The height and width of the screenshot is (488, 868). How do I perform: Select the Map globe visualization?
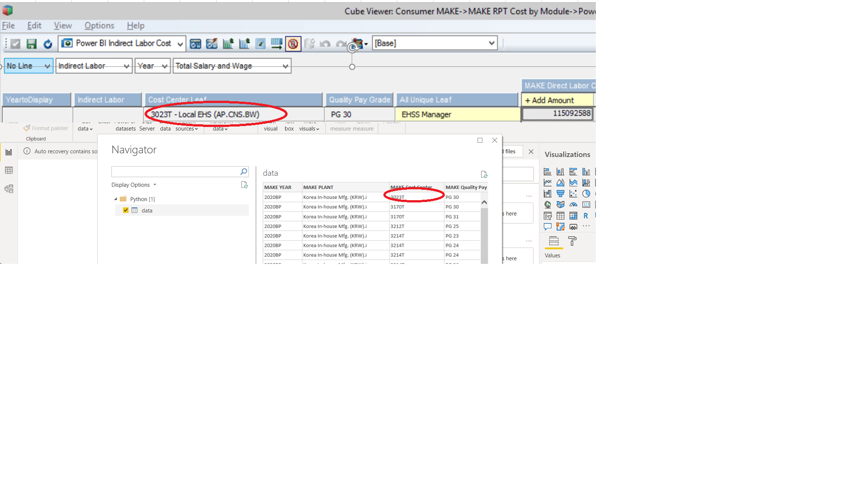point(547,205)
